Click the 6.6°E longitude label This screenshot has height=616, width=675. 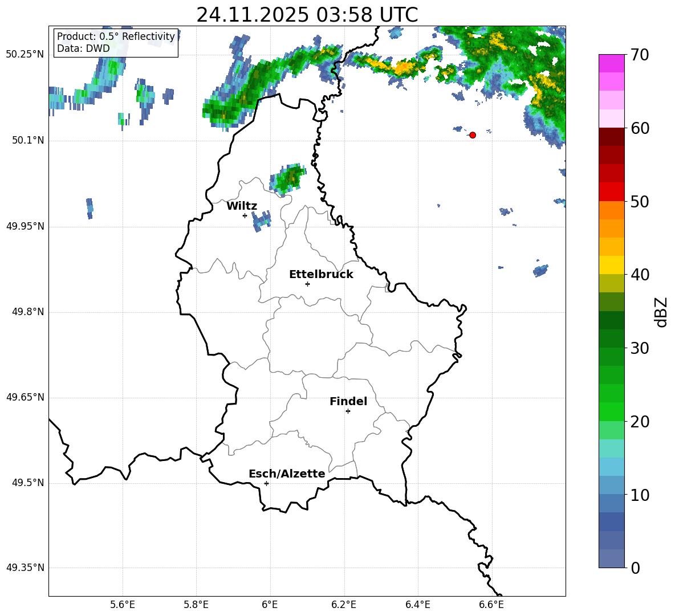point(491,605)
